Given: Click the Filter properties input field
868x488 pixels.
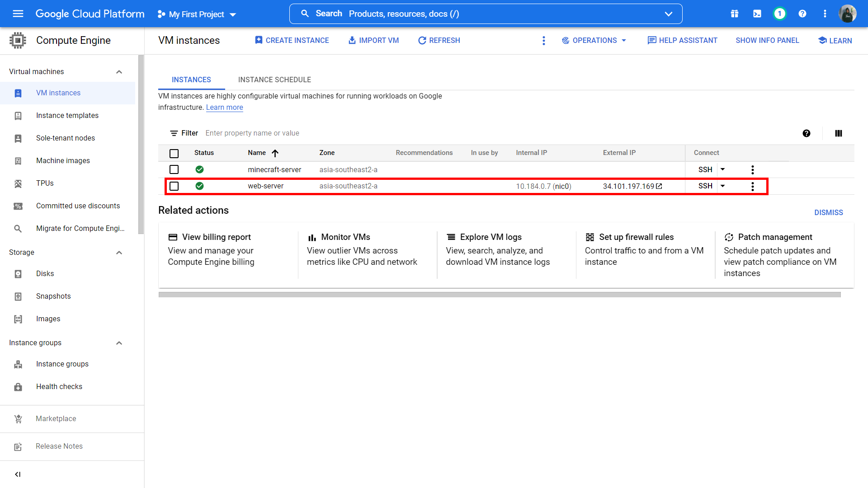Looking at the screenshot, I should [x=252, y=133].
